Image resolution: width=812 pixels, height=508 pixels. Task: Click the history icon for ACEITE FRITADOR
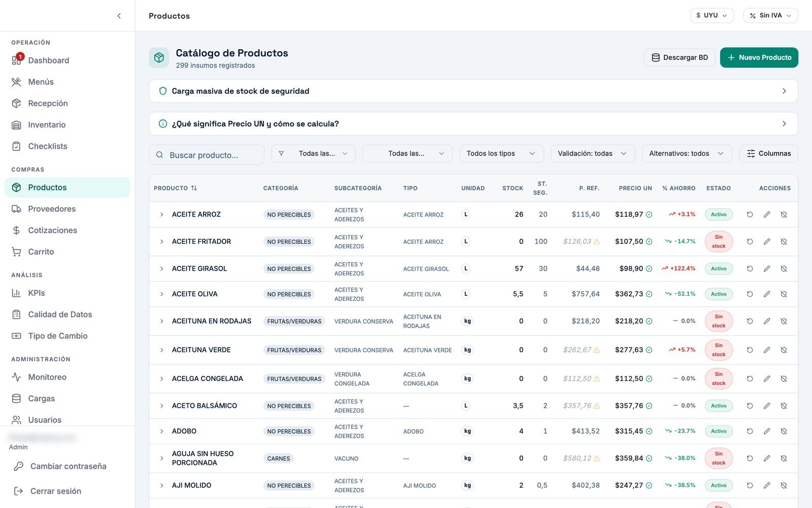point(750,241)
